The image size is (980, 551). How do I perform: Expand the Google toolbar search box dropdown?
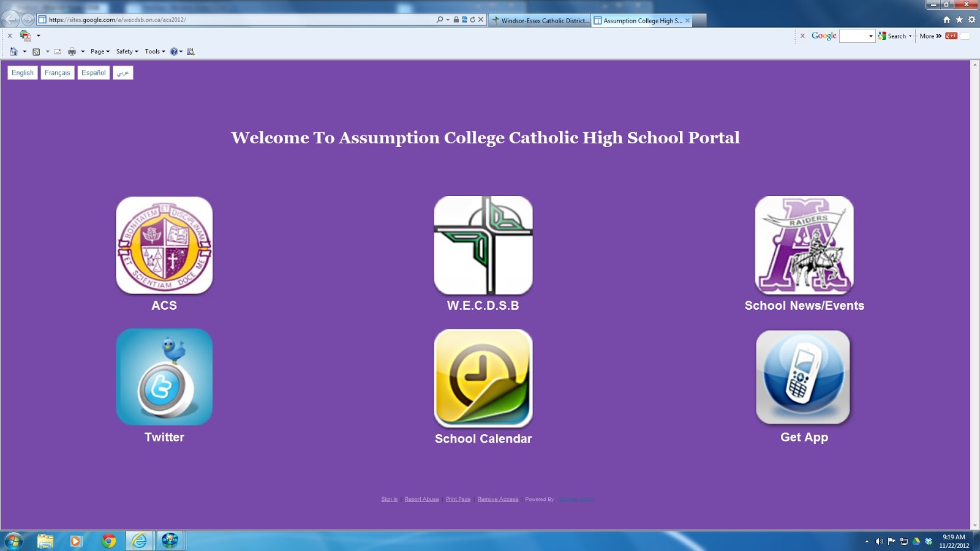[x=870, y=36]
